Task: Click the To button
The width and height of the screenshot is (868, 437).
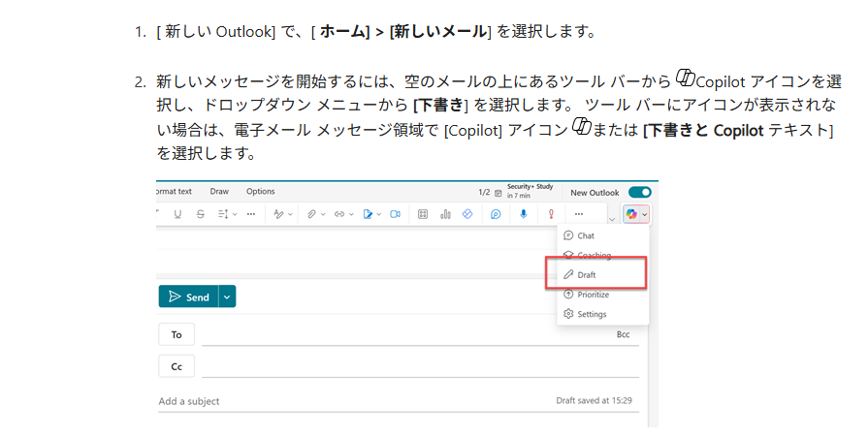Action: point(177,334)
